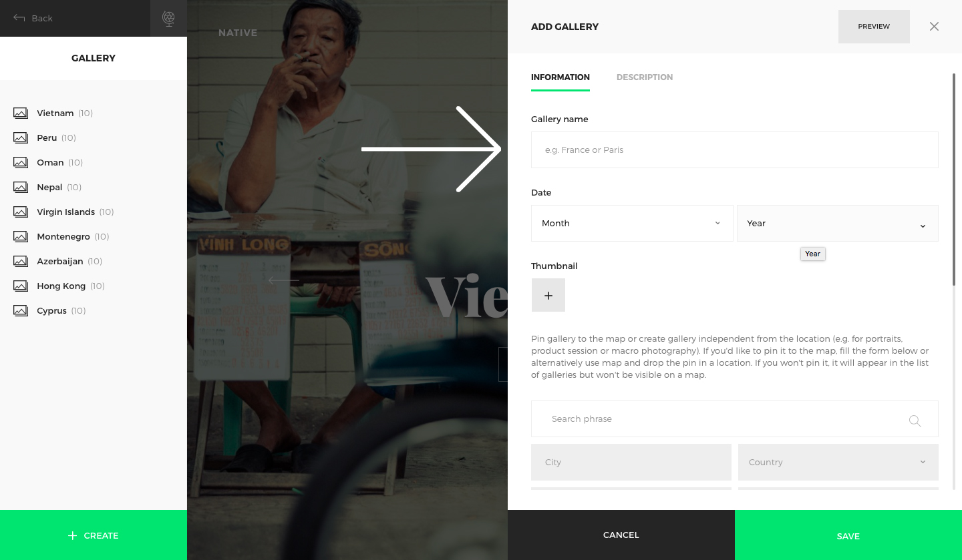Click the Save button
Image resolution: width=962 pixels, height=560 pixels.
pyautogui.click(x=848, y=535)
